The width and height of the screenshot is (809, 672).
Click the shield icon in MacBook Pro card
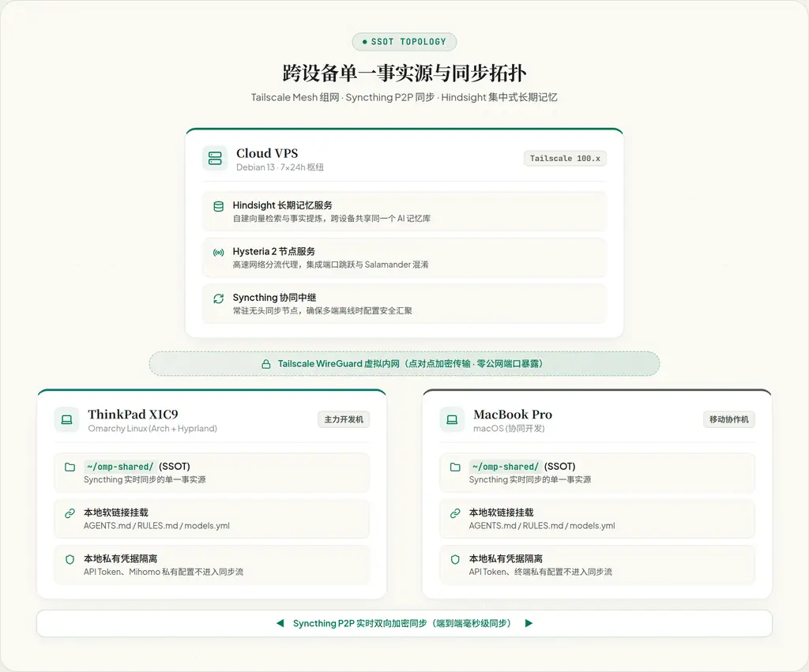click(455, 560)
